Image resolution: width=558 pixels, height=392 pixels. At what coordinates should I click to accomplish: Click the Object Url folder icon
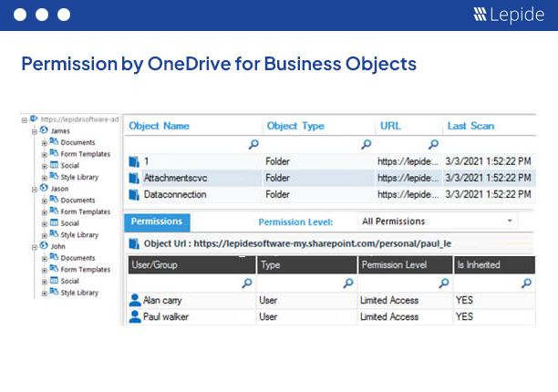[134, 243]
